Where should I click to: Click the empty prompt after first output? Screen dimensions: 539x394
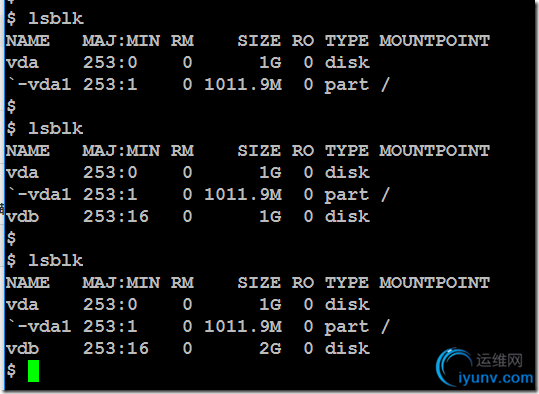[x=11, y=106]
